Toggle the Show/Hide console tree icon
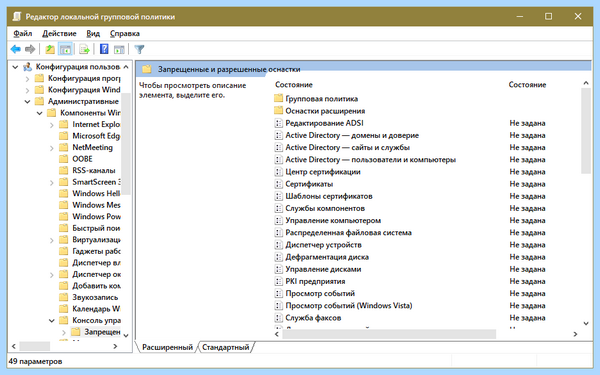600x375 pixels. [x=66, y=49]
